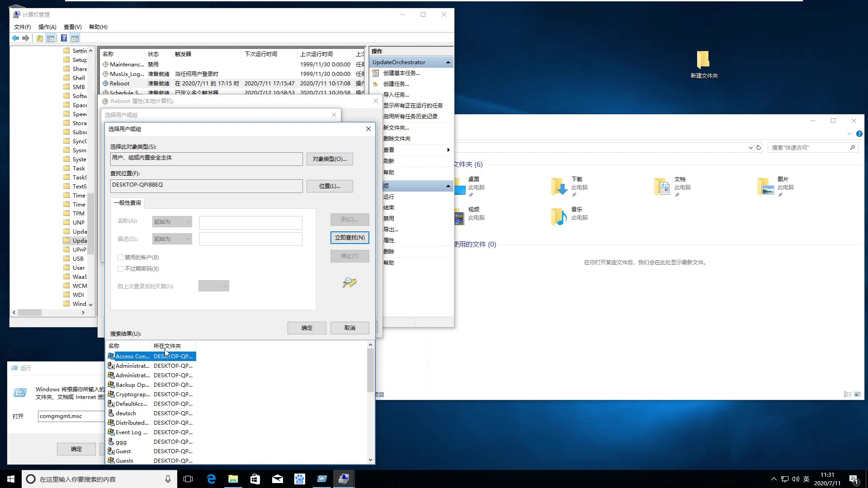This screenshot has height=488, width=868.
Task: Click the Music folder icon in Quick access
Action: tap(559, 216)
